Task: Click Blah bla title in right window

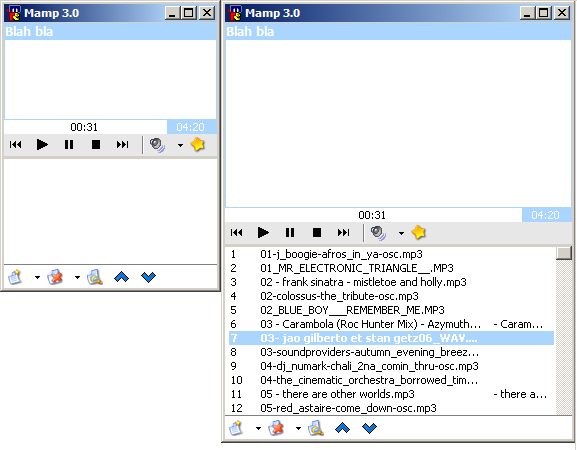Action: pyautogui.click(x=250, y=32)
